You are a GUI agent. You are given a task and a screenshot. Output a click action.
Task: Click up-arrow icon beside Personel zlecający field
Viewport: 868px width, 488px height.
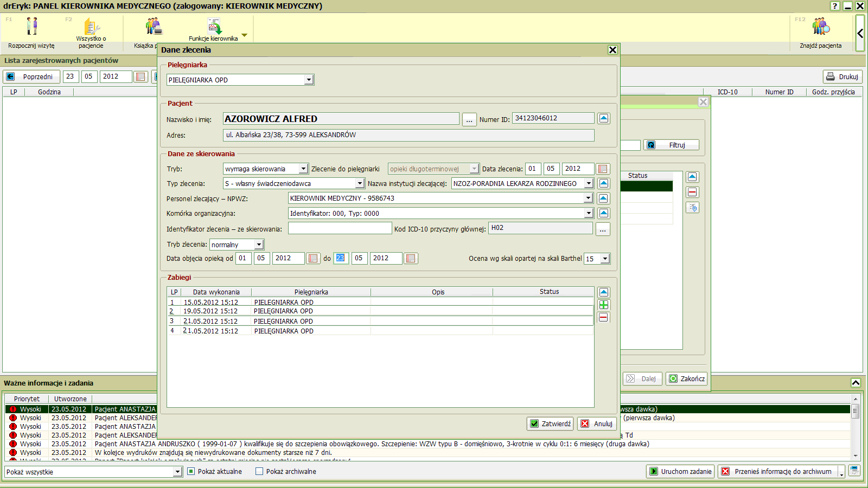click(603, 198)
